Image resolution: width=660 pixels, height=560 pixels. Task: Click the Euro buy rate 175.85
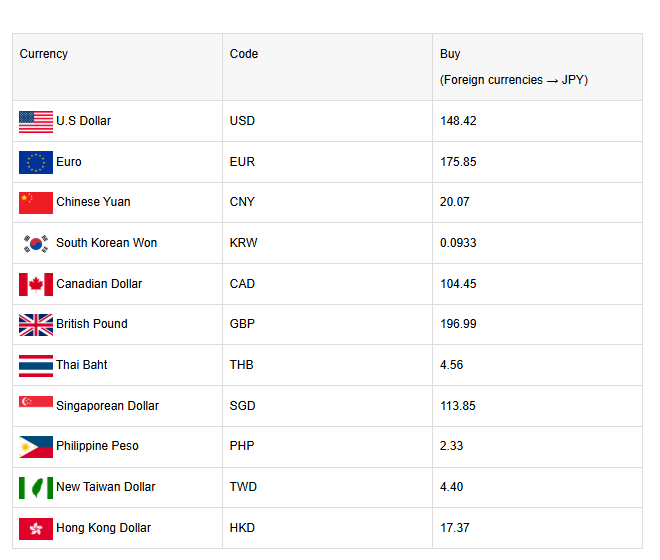(458, 162)
